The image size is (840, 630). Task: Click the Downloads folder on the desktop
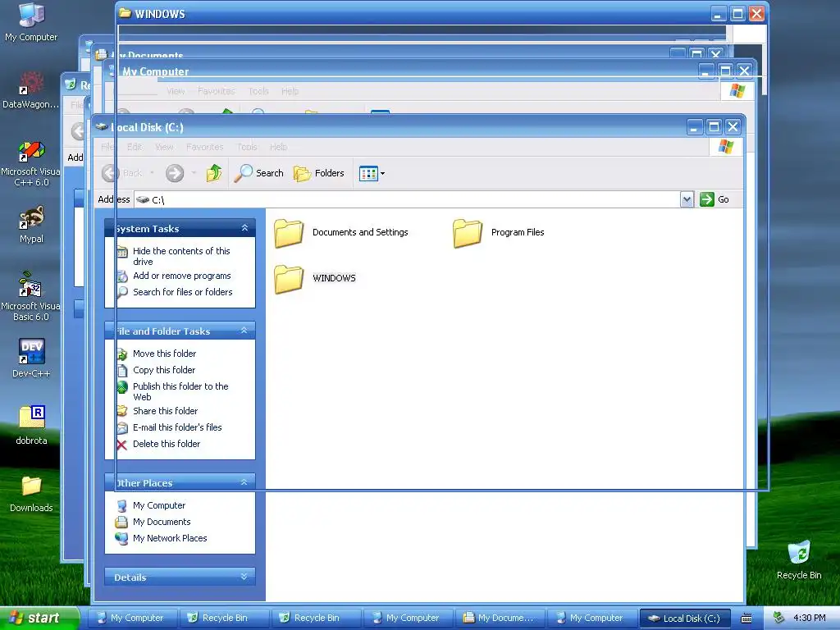click(31, 493)
